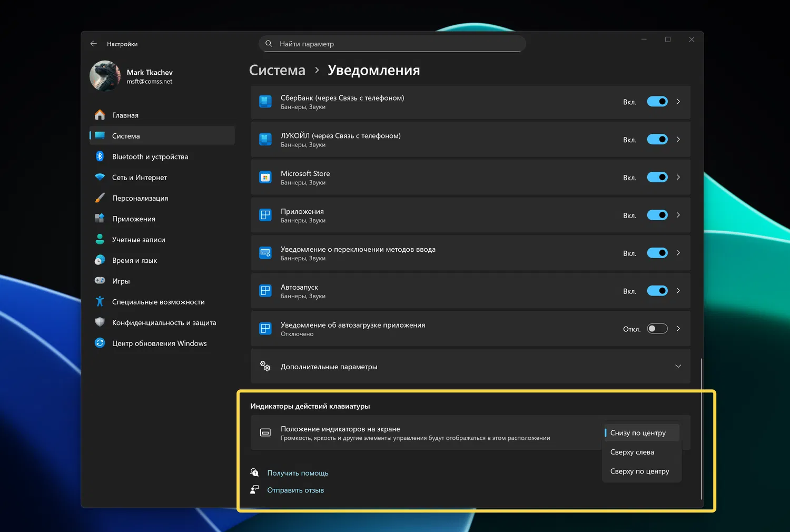Click the Приложения sidebar icon
This screenshot has height=532, width=790.
tap(100, 219)
